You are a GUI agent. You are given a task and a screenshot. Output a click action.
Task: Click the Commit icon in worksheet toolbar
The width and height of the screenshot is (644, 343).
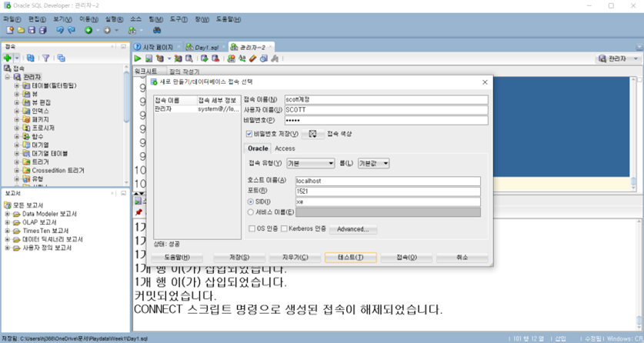pyautogui.click(x=204, y=58)
